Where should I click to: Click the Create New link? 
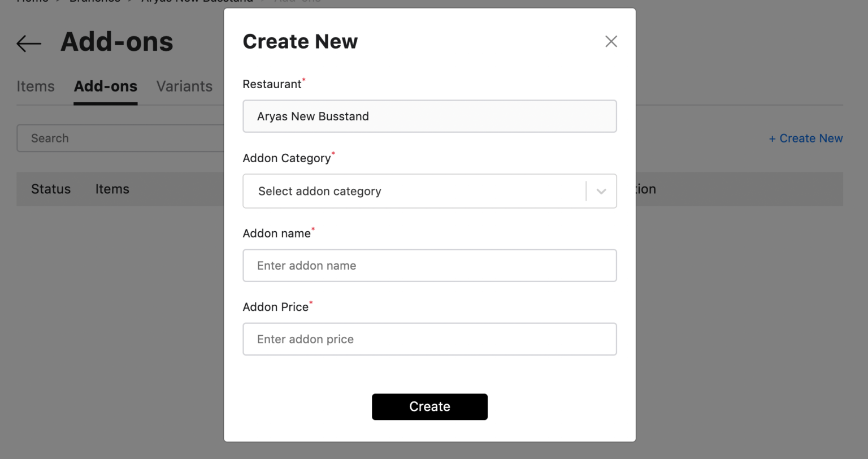pyautogui.click(x=805, y=138)
